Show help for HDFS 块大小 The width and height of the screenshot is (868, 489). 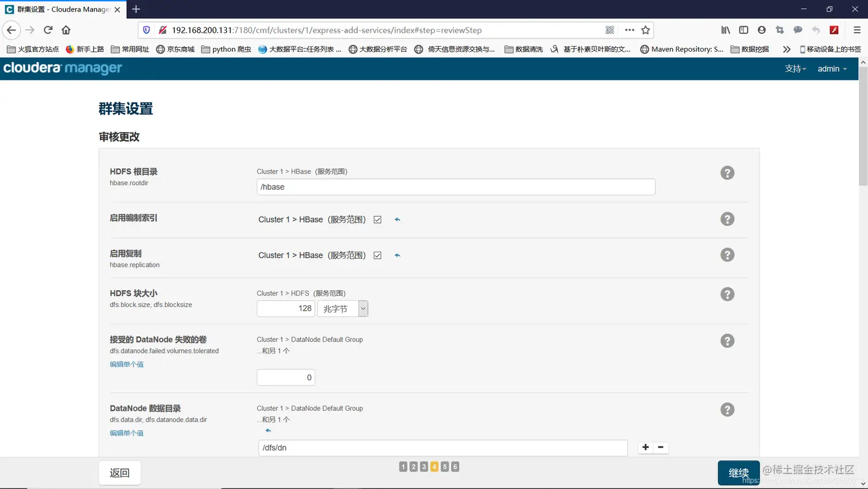pos(727,294)
